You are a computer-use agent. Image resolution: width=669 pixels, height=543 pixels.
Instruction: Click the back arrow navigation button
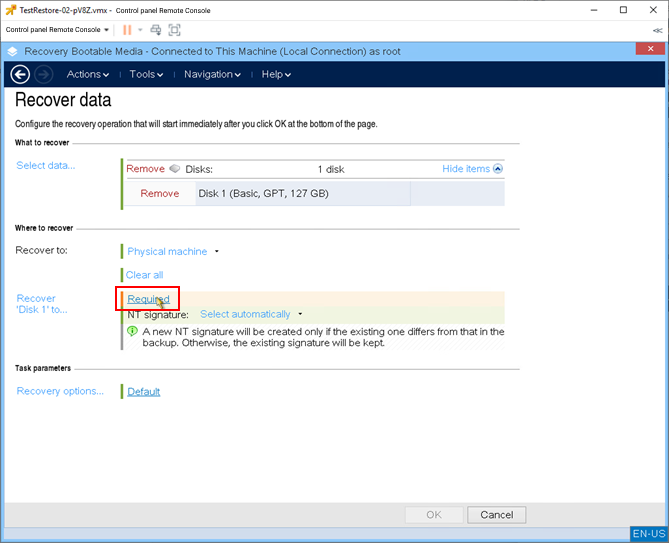19,74
